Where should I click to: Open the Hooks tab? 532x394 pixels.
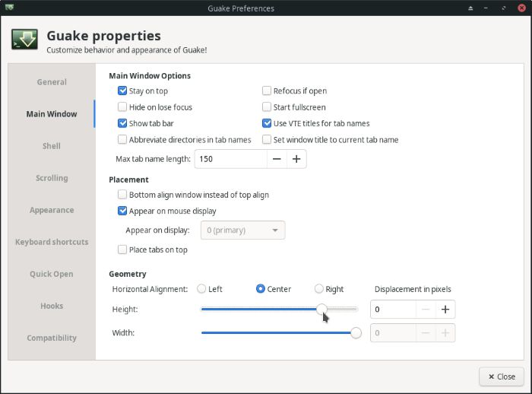[x=52, y=306]
